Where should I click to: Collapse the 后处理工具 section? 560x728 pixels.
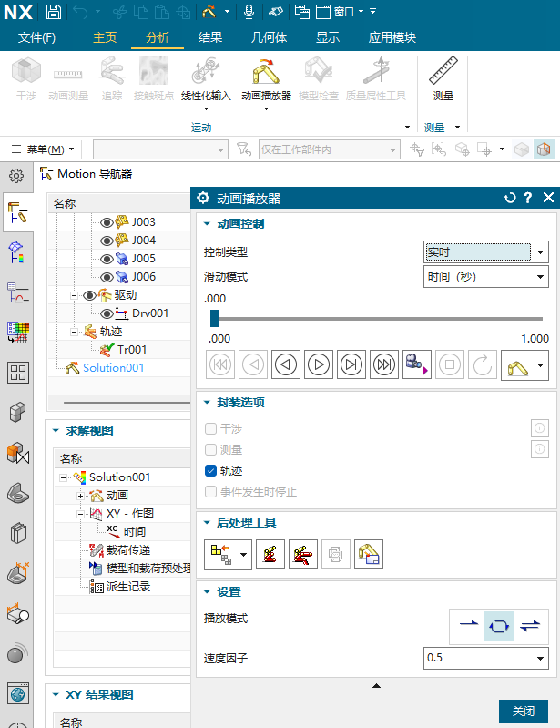207,523
